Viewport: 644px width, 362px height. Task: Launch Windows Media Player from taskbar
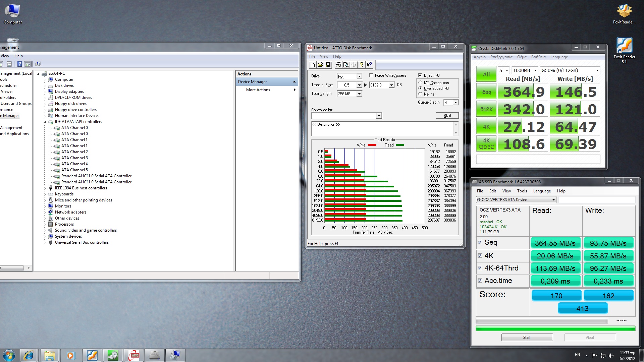click(70, 355)
